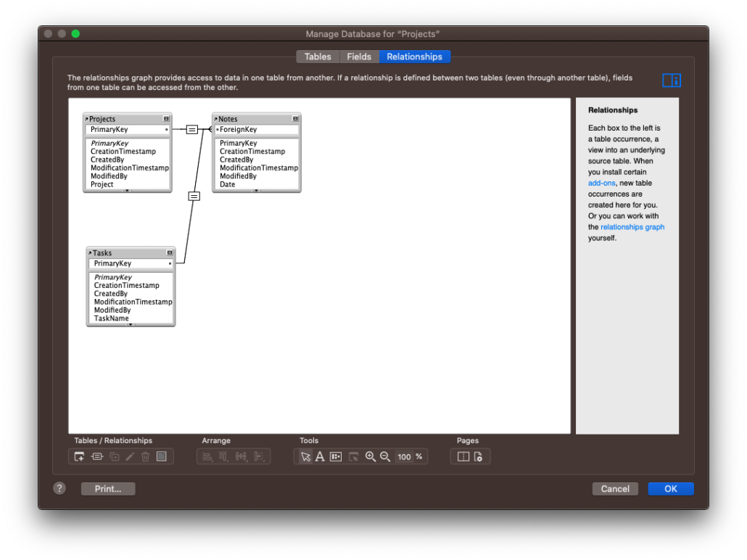747x560 pixels.
Task: Expand Tasks table to show remaining fields
Action: pyautogui.click(x=131, y=324)
